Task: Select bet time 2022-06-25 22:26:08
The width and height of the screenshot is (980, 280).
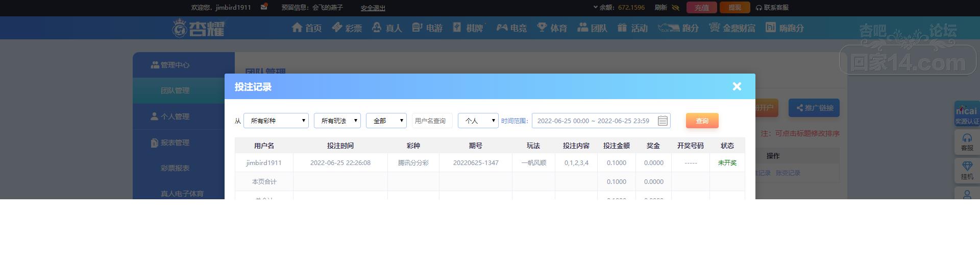Action: tap(340, 162)
